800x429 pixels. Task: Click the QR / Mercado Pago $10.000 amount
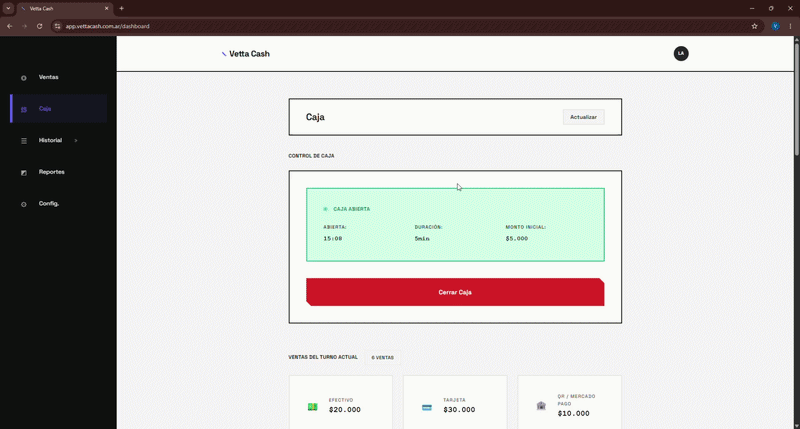point(573,414)
